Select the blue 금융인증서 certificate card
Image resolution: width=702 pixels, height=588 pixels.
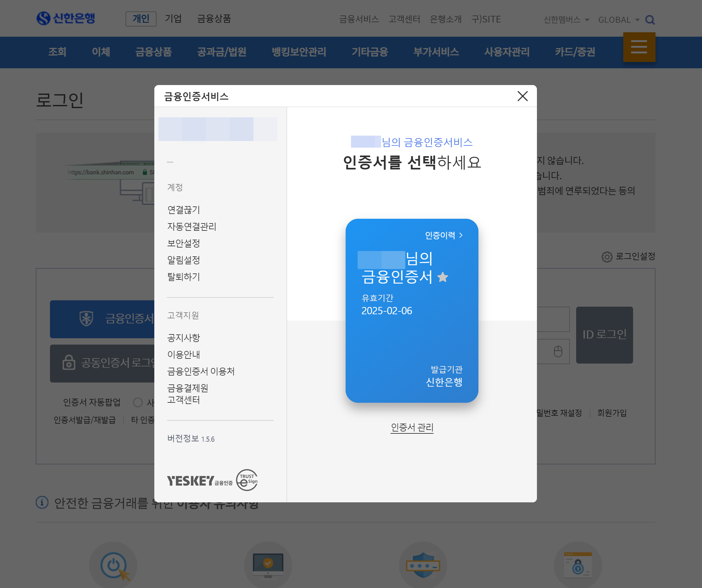[411, 334]
